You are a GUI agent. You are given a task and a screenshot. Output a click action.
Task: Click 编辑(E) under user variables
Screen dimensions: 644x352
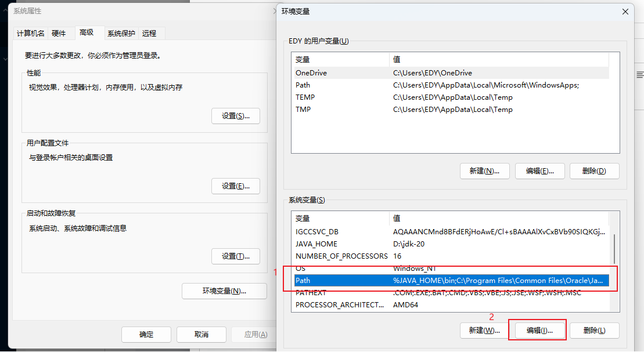539,171
